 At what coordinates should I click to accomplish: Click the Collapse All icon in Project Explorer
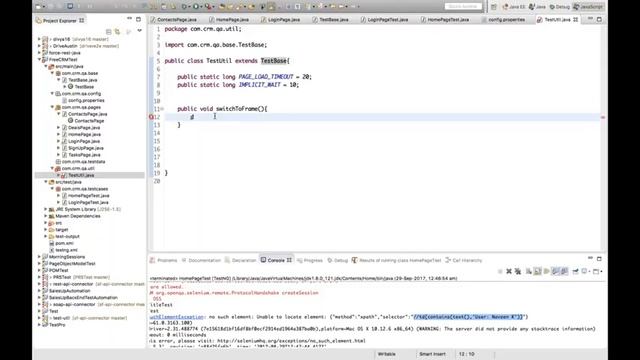(x=109, y=31)
